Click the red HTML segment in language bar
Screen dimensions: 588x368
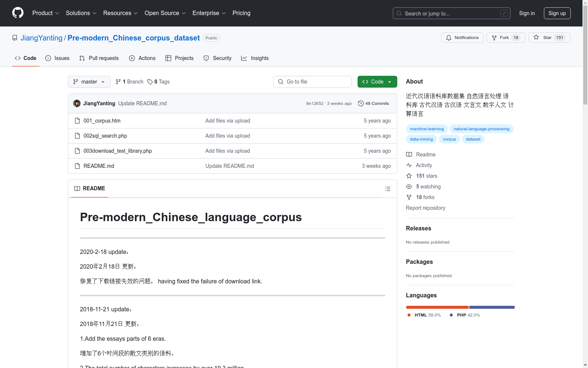tap(437, 307)
